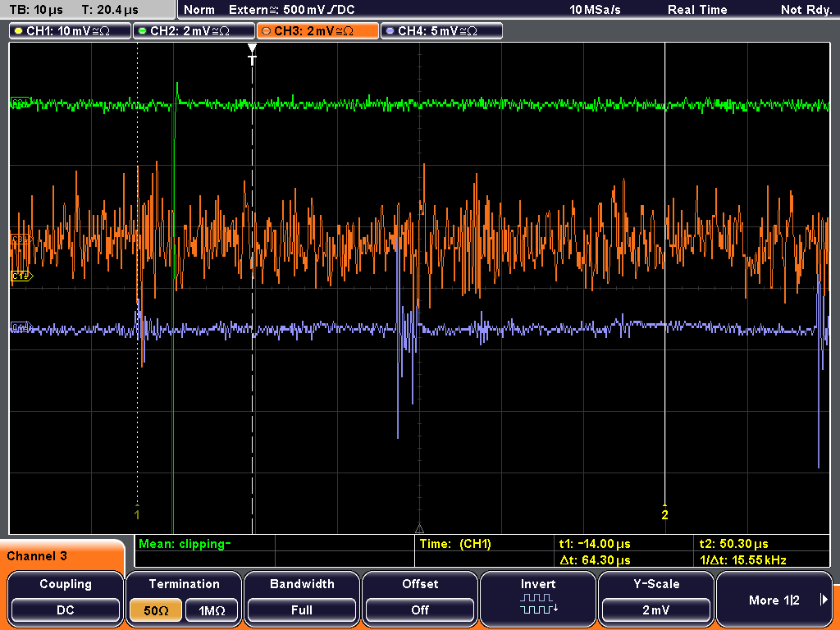Click the Mean: clipping- measurement
Viewport: 840px width, 630px height.
[x=185, y=544]
